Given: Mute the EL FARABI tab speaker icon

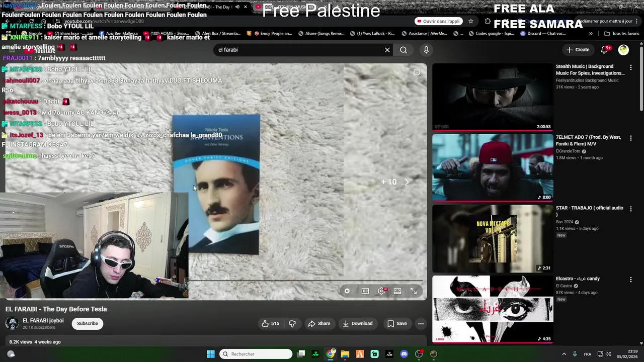Looking at the screenshot, I should coord(237,7).
